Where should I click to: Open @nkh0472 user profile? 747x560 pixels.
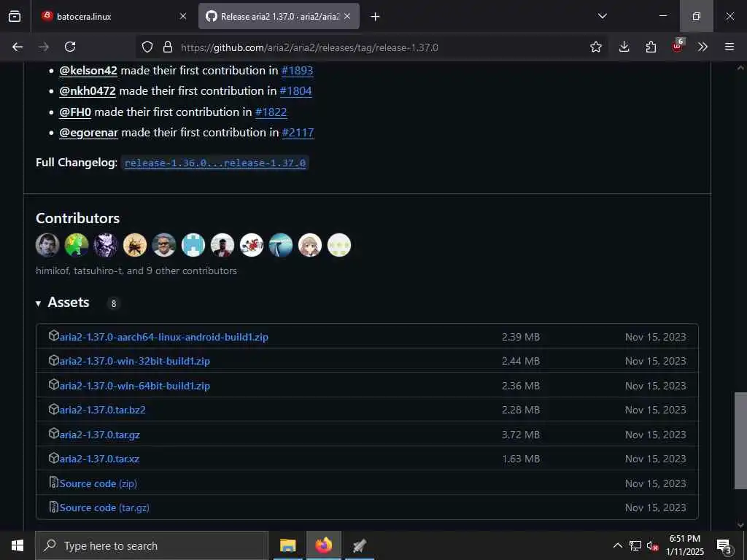click(88, 91)
